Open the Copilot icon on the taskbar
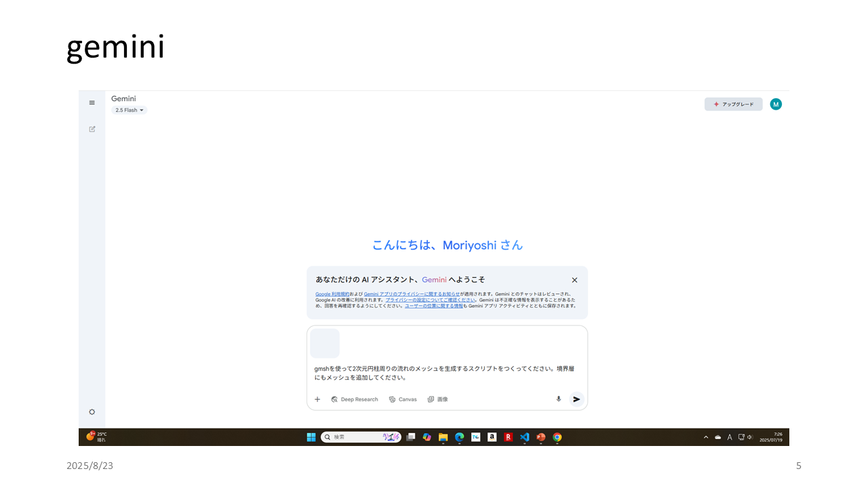868x488 pixels. tap(427, 437)
